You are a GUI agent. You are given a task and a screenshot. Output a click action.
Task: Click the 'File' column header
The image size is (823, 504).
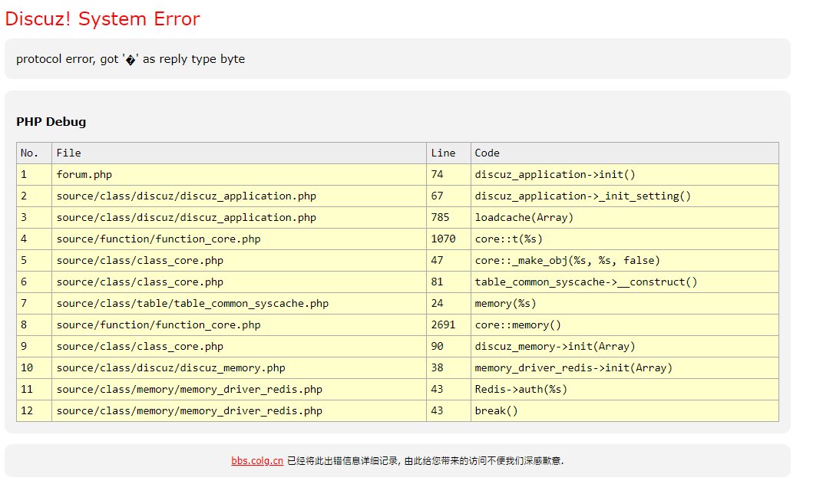coord(239,153)
